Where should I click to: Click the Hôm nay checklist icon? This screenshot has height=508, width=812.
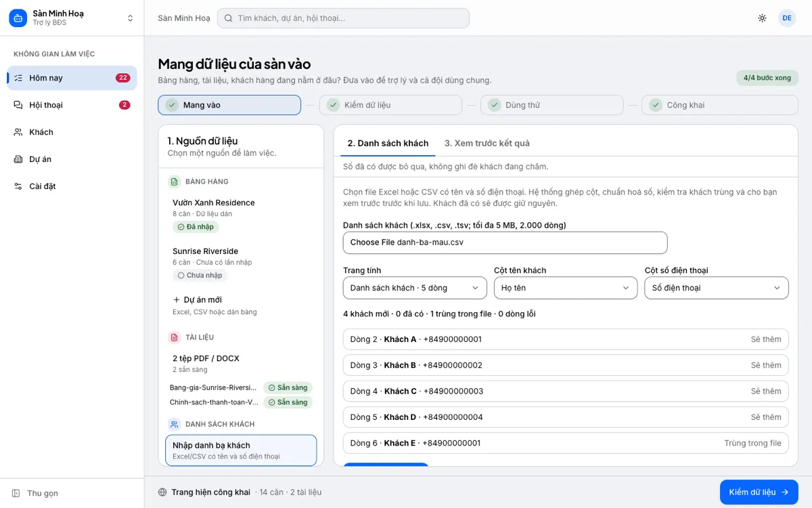point(18,78)
